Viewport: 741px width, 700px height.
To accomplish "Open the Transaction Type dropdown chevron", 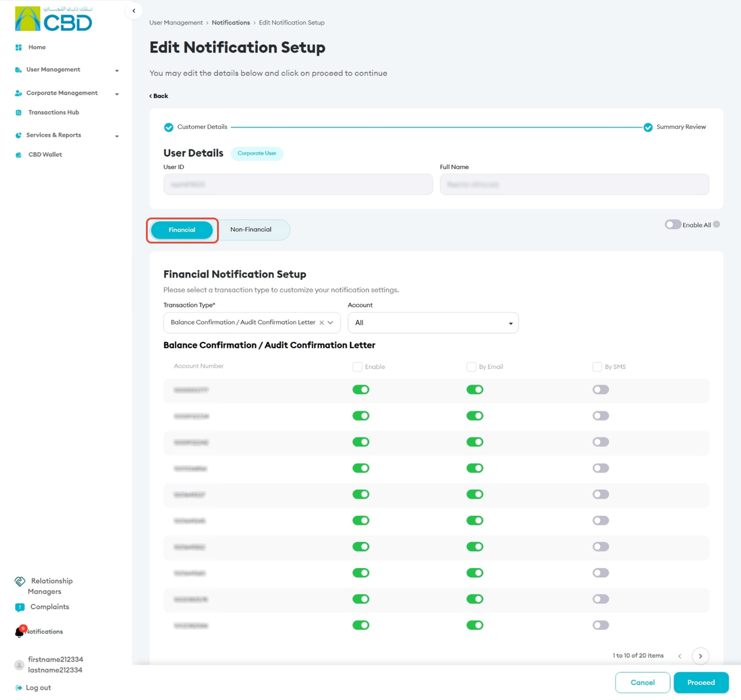I will pyautogui.click(x=331, y=323).
